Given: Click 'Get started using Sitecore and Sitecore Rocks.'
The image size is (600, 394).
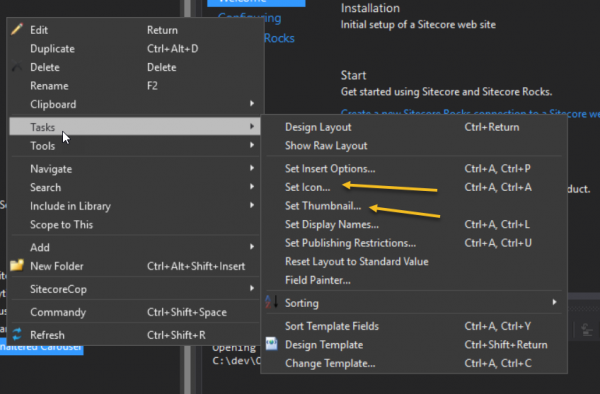Looking at the screenshot, I should (x=446, y=92).
